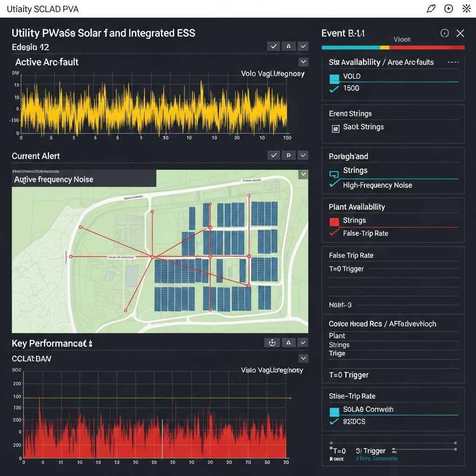The height and width of the screenshot is (476, 476).
Task: Expand the Active Arc-fault dropdown chevron
Action: pyautogui.click(x=303, y=61)
